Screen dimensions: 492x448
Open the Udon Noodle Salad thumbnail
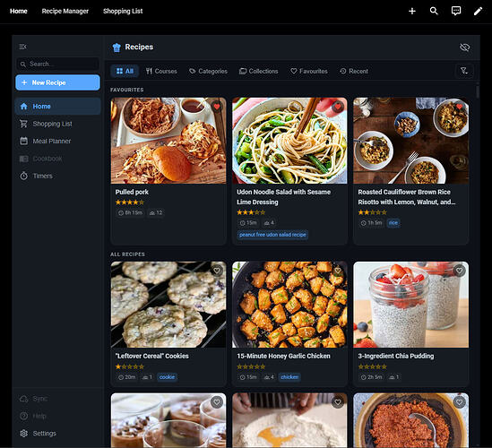coord(289,141)
